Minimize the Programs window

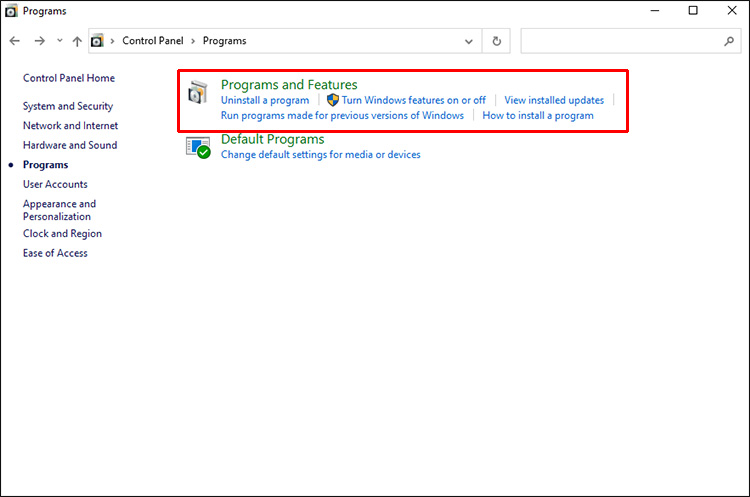[655, 11]
